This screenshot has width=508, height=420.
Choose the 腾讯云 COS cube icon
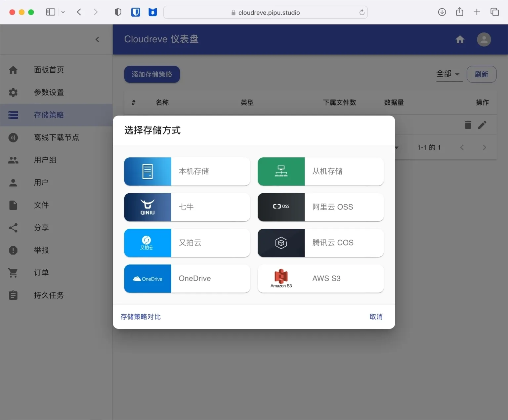point(281,243)
